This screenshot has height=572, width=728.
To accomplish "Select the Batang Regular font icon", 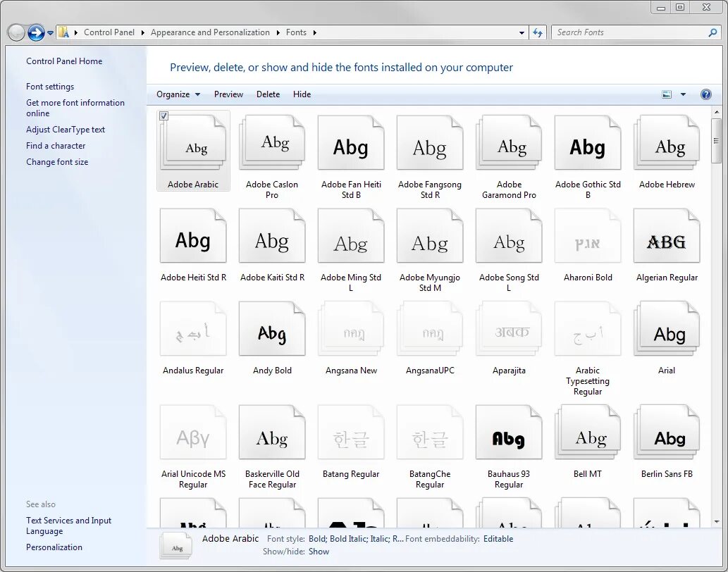I will click(x=351, y=432).
